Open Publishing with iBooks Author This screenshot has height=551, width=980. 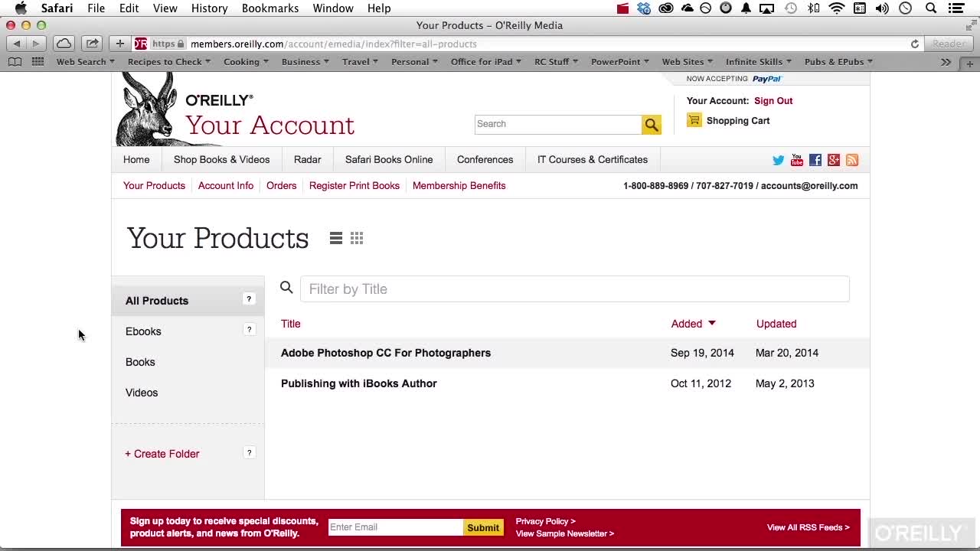359,383
